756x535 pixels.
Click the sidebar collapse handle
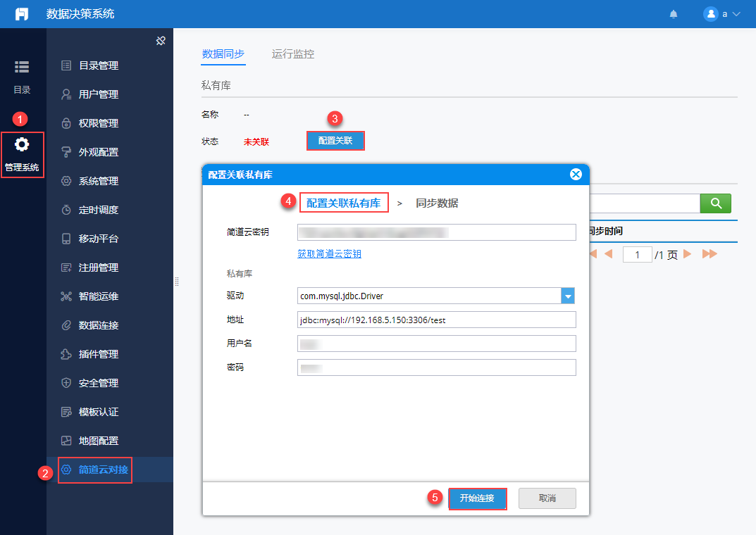point(177,282)
